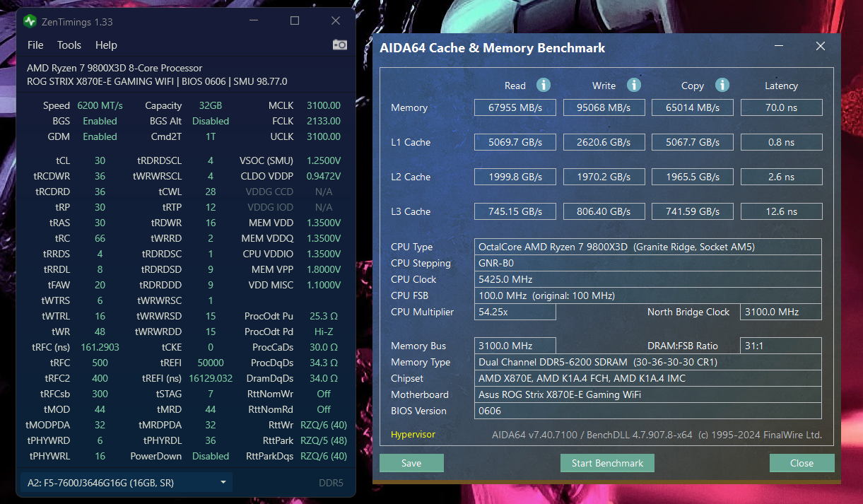This screenshot has width=863, height=504.
Task: Click the GDM Enabled value
Action: 100,136
